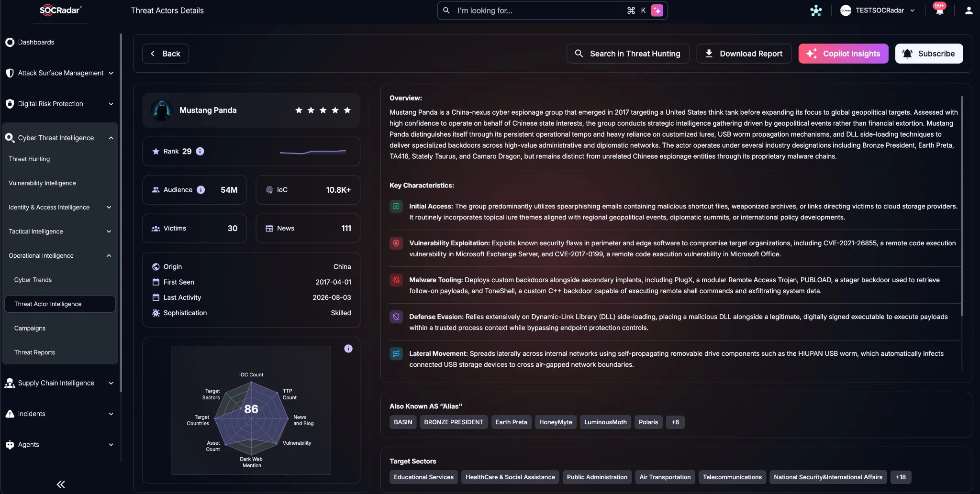Click the search magnifier icon in top bar
980x494 pixels.
(446, 11)
